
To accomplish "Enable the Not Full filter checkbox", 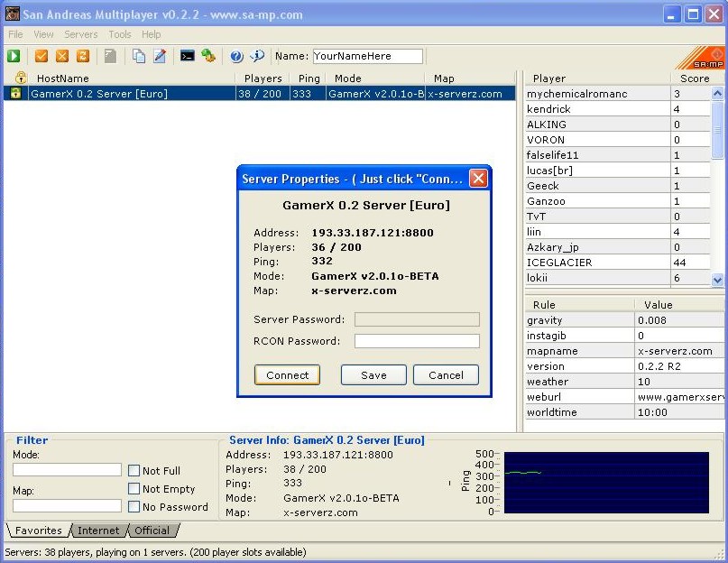I will [134, 471].
